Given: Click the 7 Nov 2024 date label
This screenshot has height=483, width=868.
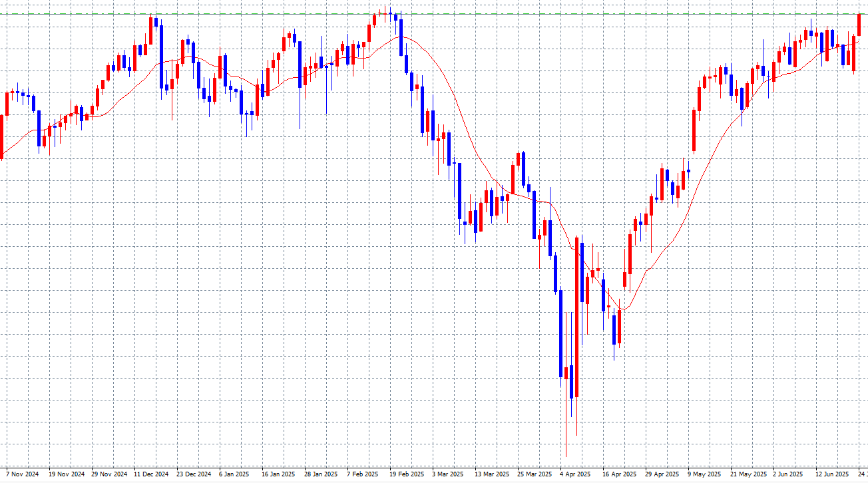Looking at the screenshot, I should coord(23,474).
